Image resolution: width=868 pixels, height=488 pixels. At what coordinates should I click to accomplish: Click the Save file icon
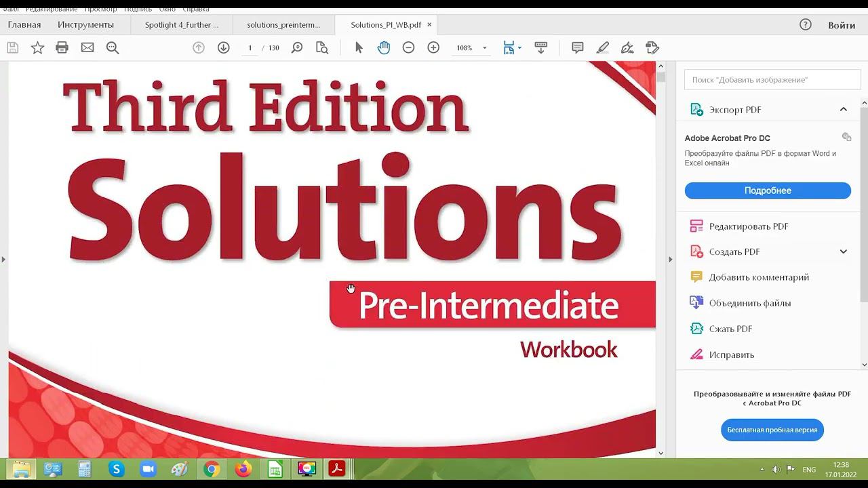pos(12,47)
